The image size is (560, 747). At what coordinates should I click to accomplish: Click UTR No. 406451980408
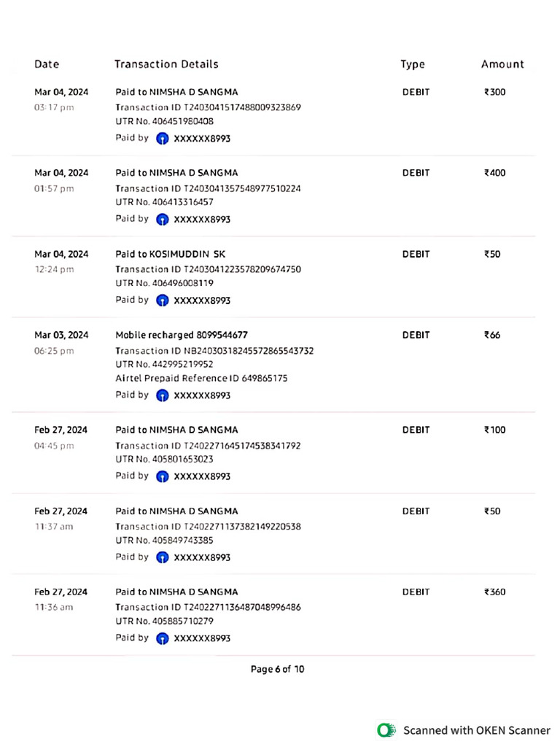point(165,121)
